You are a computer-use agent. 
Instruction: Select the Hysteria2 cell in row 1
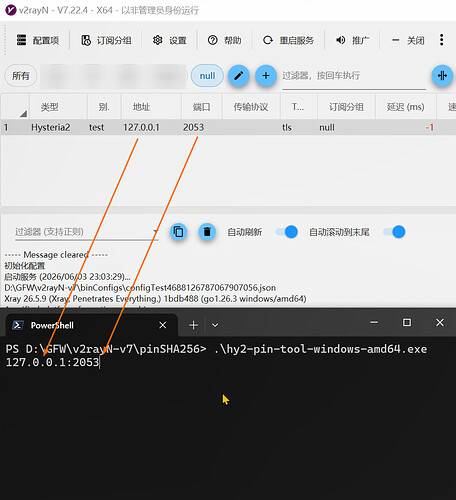click(x=51, y=127)
